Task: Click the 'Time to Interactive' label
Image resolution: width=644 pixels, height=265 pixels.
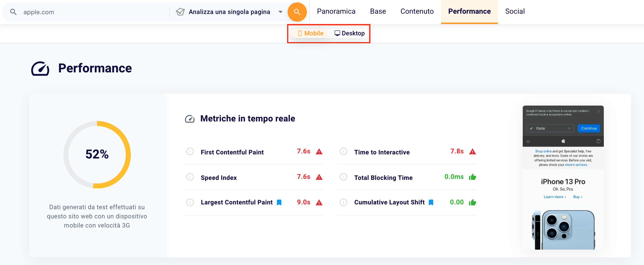Action: click(382, 152)
